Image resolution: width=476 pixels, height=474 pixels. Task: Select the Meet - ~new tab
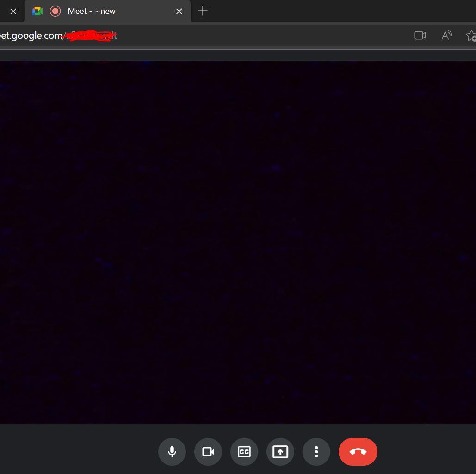107,11
